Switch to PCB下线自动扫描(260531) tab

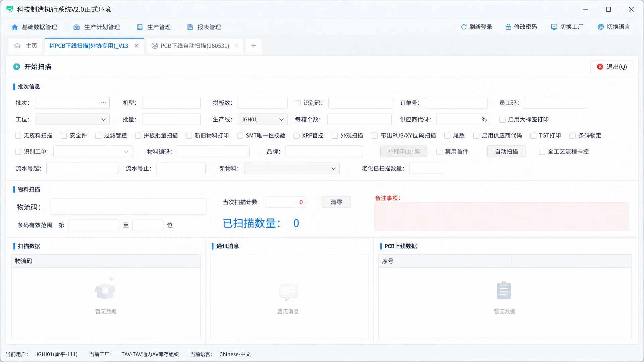[195, 46]
